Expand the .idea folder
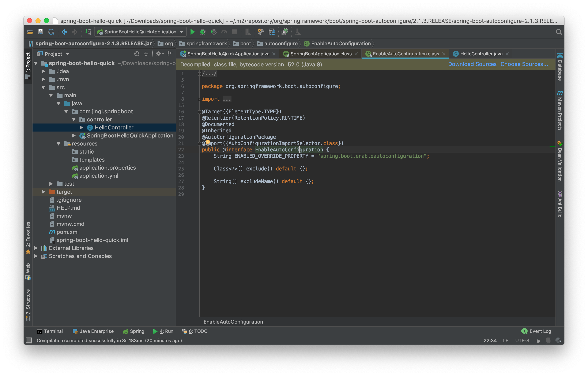This screenshot has height=376, width=588. pyautogui.click(x=43, y=71)
